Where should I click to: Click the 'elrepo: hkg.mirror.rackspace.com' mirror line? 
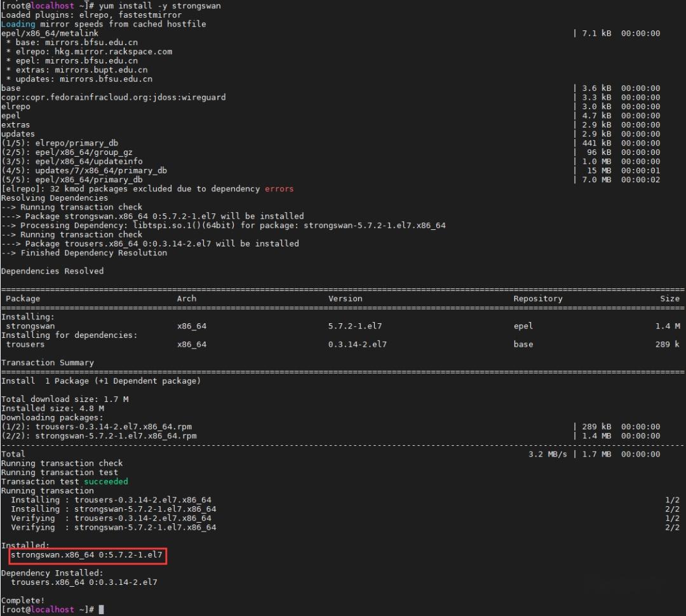[x=93, y=51]
